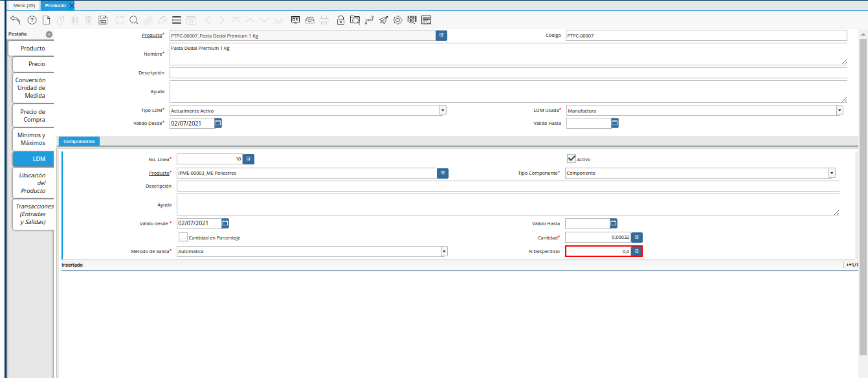The height and width of the screenshot is (378, 868).
Task: Click the Print icon in toolbar
Action: 324,20
